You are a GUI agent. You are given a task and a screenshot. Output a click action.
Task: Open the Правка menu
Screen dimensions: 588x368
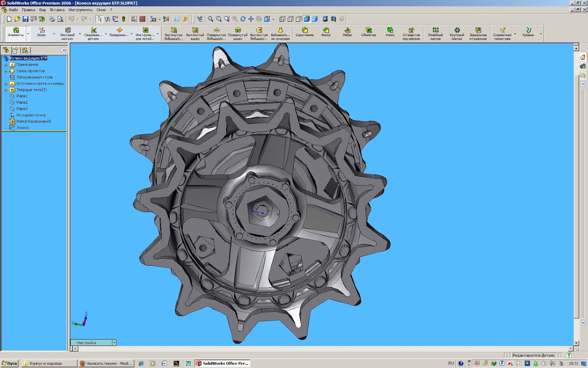point(29,10)
